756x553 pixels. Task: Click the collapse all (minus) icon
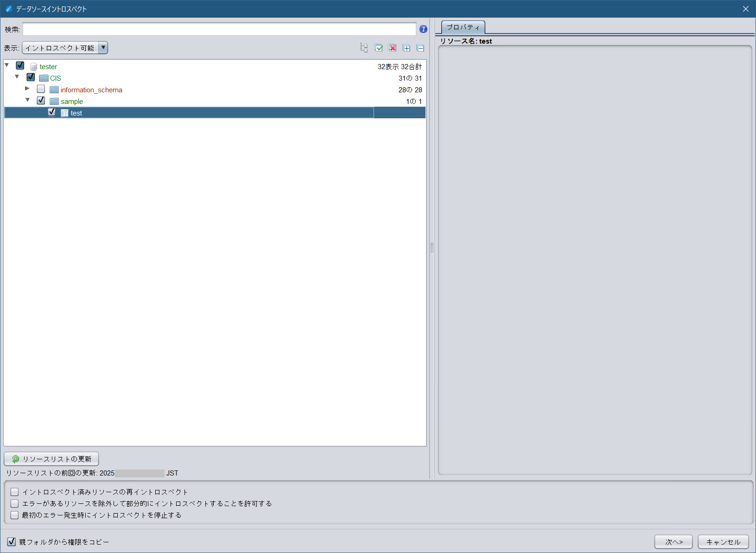click(420, 48)
